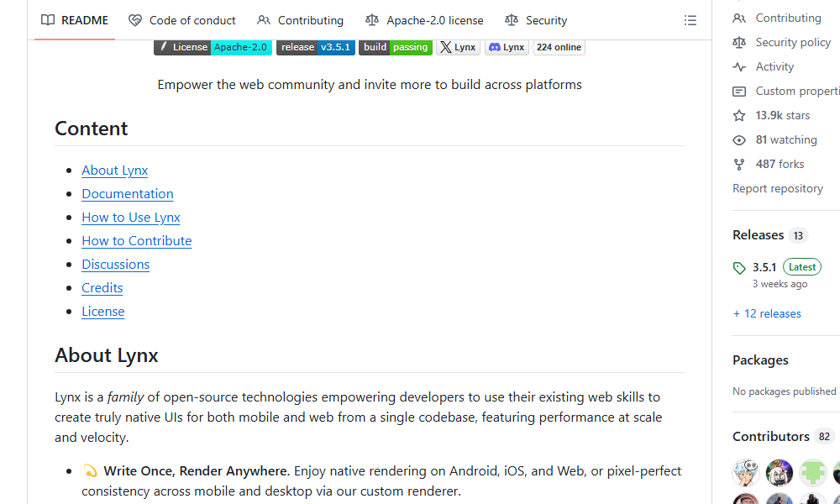
Task: Open the second contributor avatar
Action: click(780, 473)
